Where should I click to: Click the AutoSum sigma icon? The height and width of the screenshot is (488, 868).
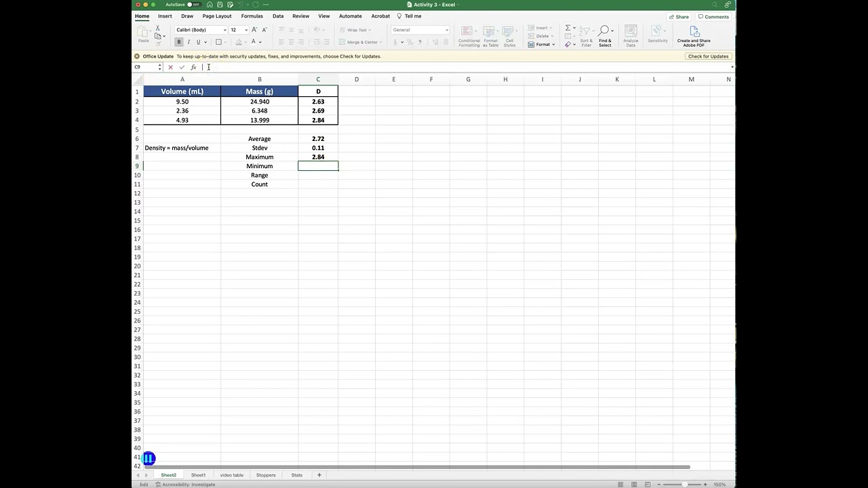point(568,28)
